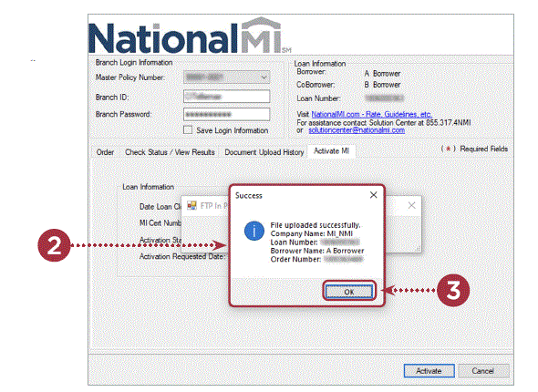This screenshot has width=538, height=392.
Task: Click the blue information icon in the Success dialog
Action: [x=254, y=231]
